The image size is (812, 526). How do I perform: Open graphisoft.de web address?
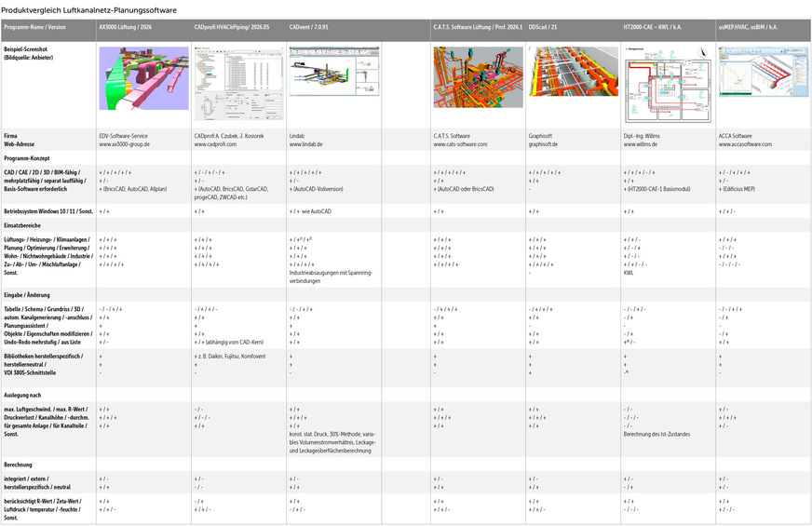(546, 145)
